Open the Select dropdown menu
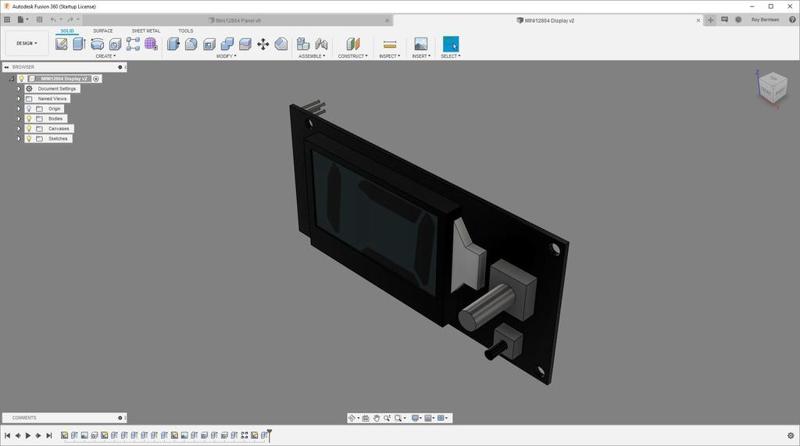The image size is (800, 446). (451, 56)
